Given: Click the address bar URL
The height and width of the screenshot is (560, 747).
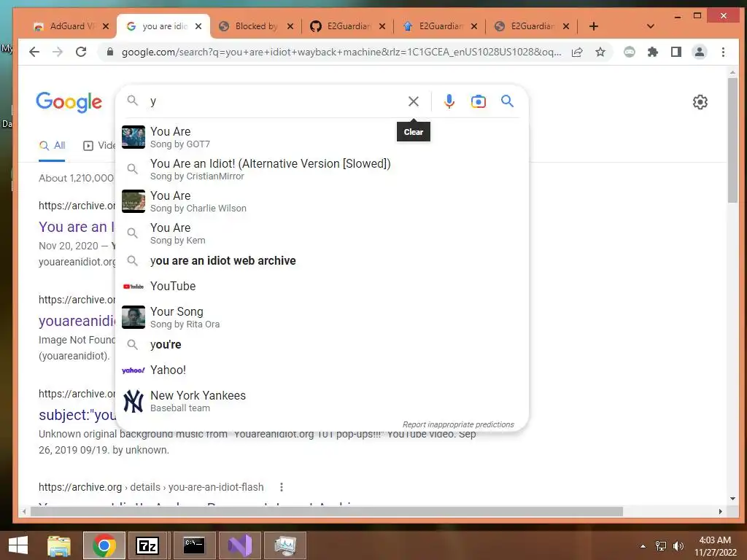Looking at the screenshot, I should [x=341, y=52].
